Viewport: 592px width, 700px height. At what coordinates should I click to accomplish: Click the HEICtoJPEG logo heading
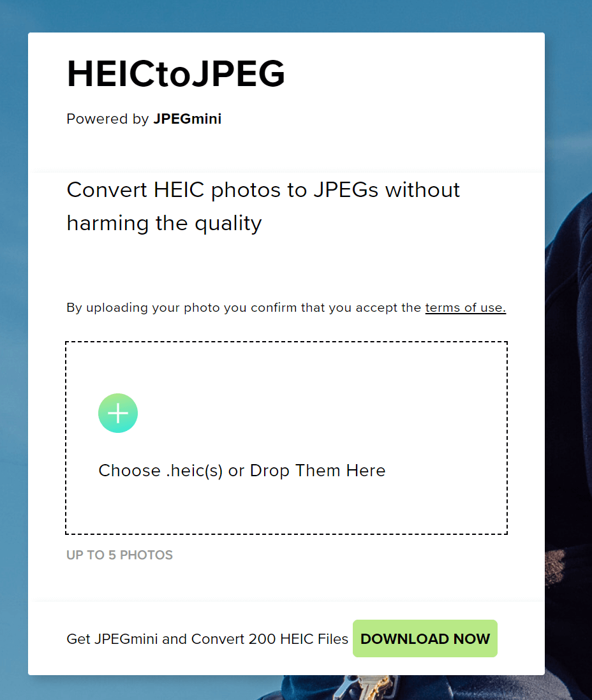click(x=175, y=73)
